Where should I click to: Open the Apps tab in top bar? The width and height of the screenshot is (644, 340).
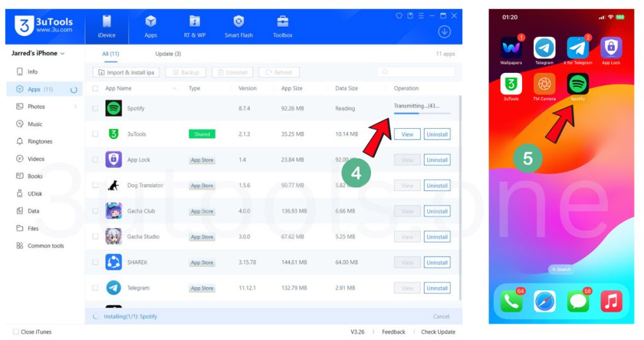pos(151,26)
